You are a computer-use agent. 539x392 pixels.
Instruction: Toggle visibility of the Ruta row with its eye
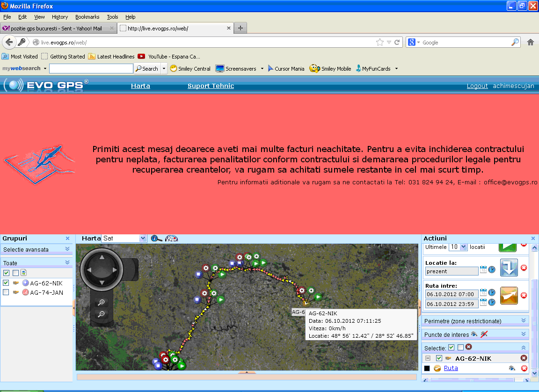point(512,368)
